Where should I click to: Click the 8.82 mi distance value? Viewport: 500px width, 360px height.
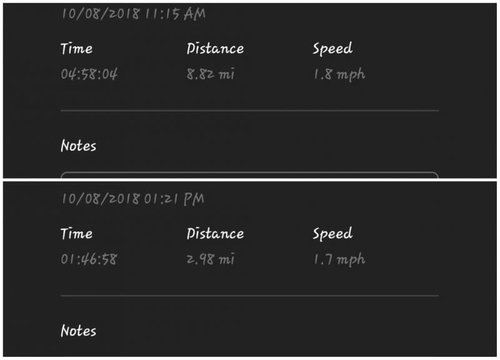[x=211, y=74]
